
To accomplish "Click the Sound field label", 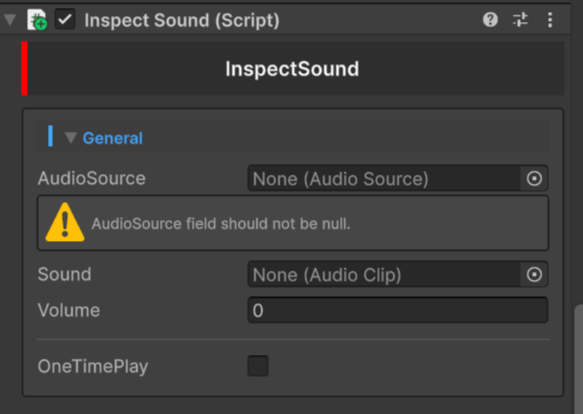I will tap(64, 274).
